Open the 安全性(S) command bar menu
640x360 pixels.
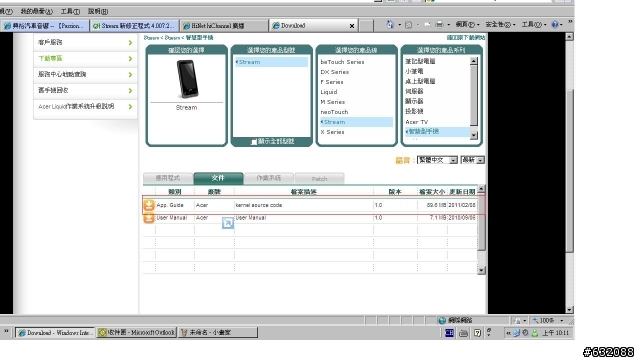click(x=500, y=25)
